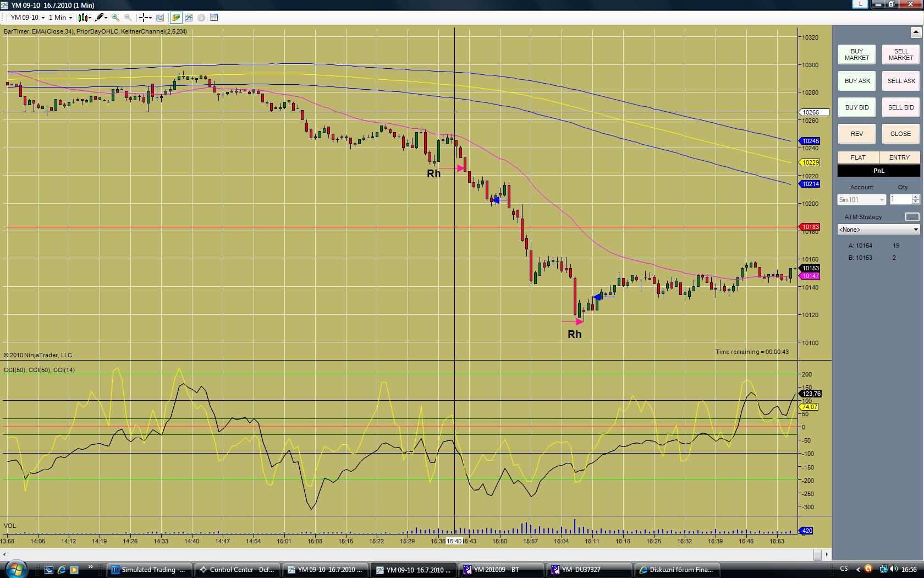
Task: Open the chart style candlestick icon
Action: click(x=84, y=18)
